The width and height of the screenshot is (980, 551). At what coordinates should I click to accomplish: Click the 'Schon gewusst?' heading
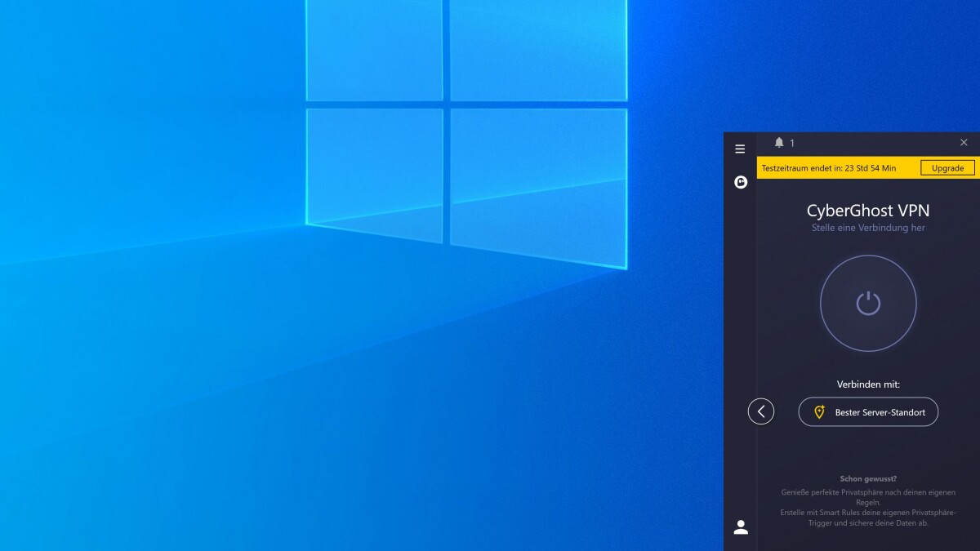pos(868,479)
